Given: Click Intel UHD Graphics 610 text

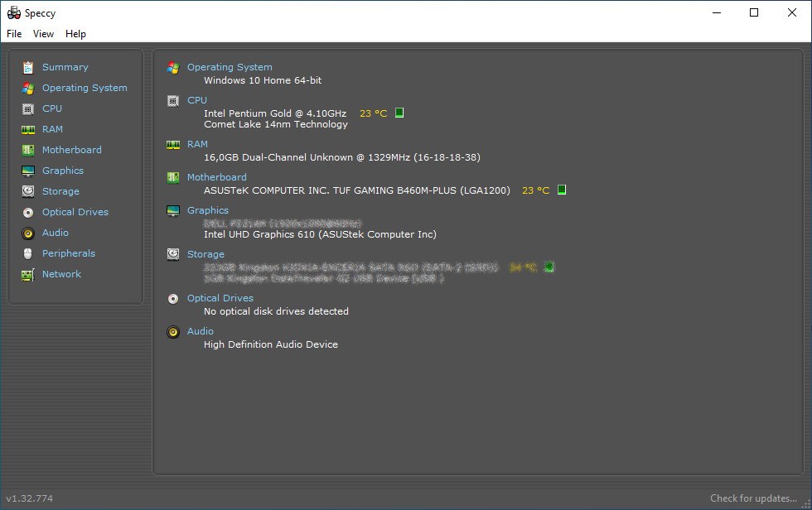Looking at the screenshot, I should [320, 234].
